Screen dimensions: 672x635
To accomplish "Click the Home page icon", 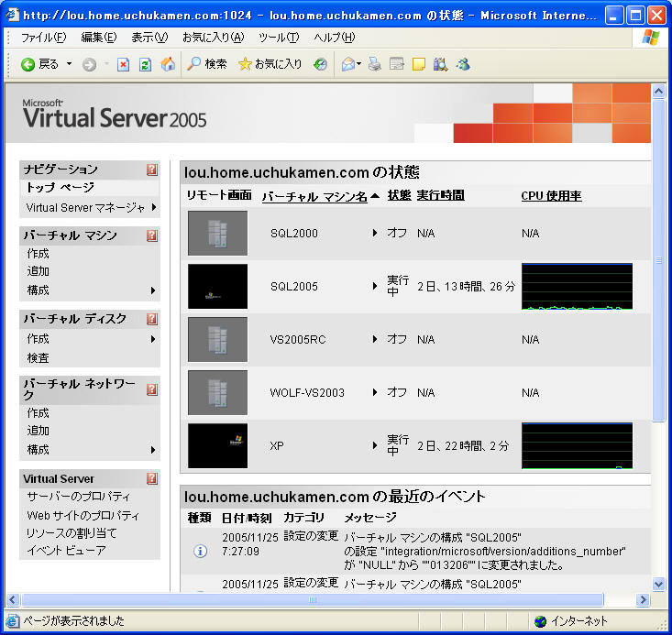I will 168,64.
